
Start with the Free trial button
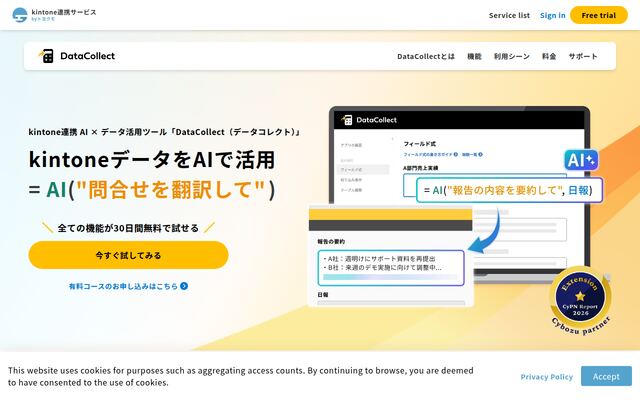pyautogui.click(x=599, y=15)
